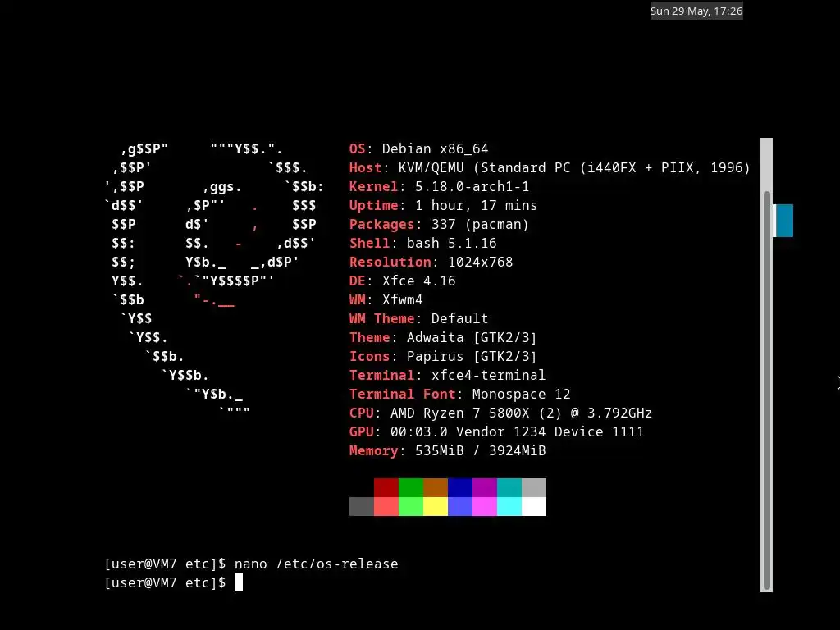840x630 pixels.
Task: Click the bright green color block
Action: (x=411, y=506)
